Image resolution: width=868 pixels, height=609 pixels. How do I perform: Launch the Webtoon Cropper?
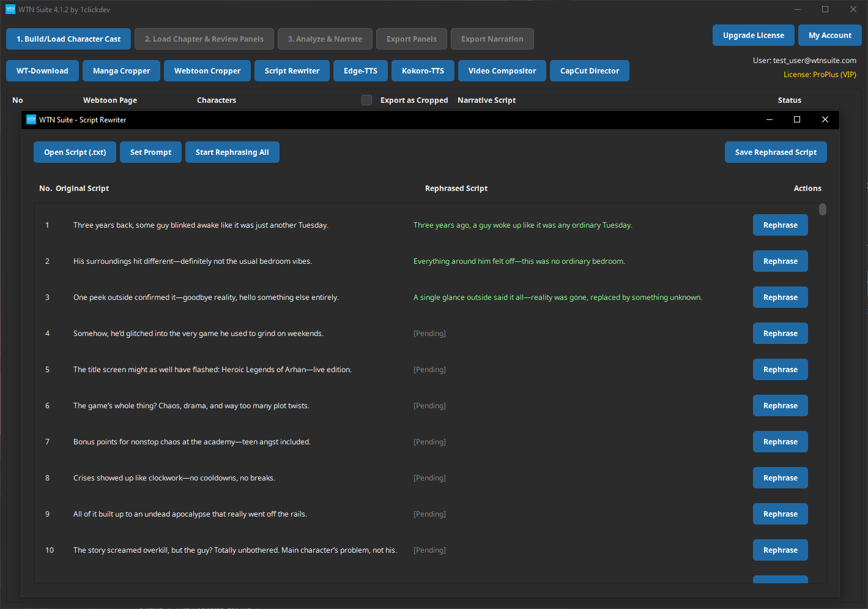point(207,70)
